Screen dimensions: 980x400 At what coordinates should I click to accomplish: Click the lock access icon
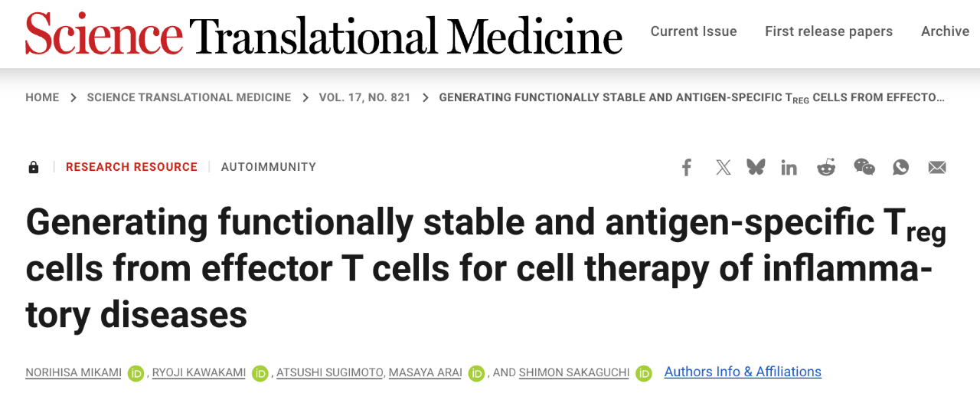point(34,167)
